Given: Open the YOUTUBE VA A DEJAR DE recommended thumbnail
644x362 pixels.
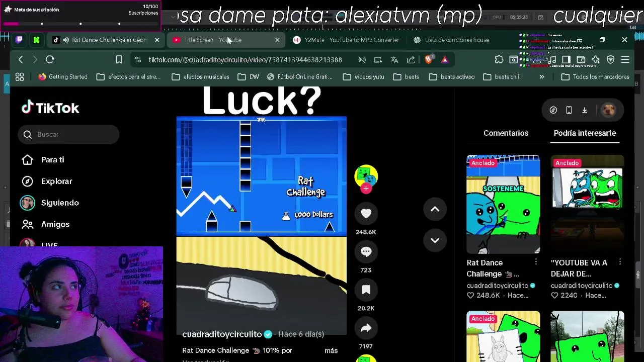Looking at the screenshot, I should (587, 205).
